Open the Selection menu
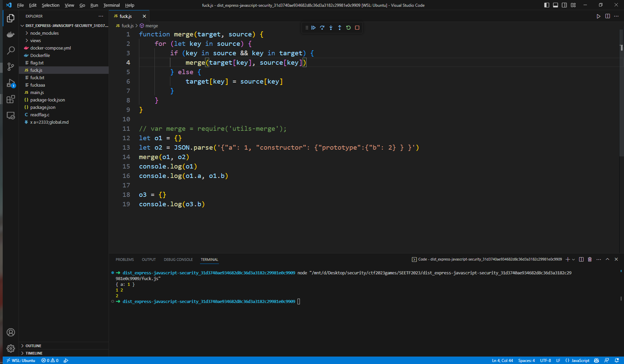Screen dimensions: 624x364 [x=51, y=5]
